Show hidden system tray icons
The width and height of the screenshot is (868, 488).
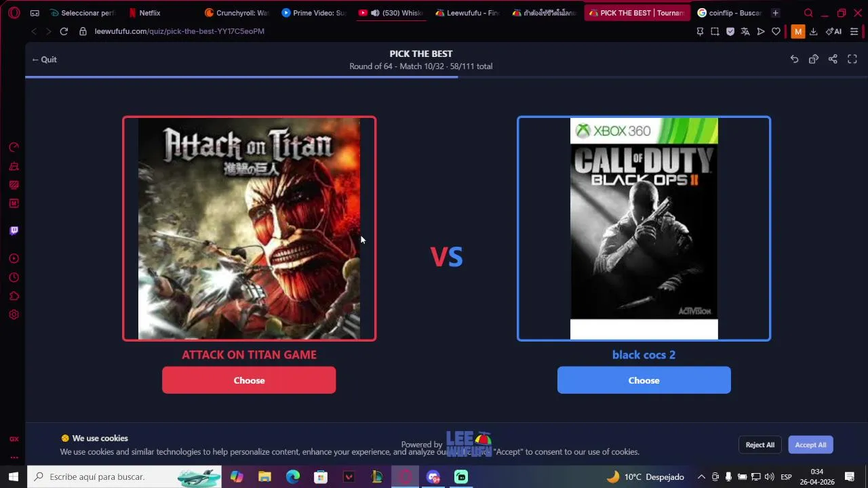[701, 476]
